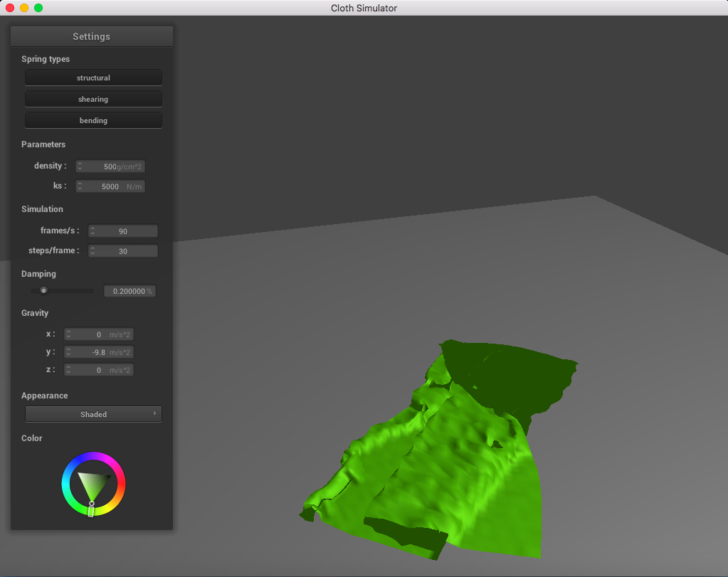This screenshot has height=577, width=728.
Task: Click the ks stepper arrows
Action: [80, 186]
